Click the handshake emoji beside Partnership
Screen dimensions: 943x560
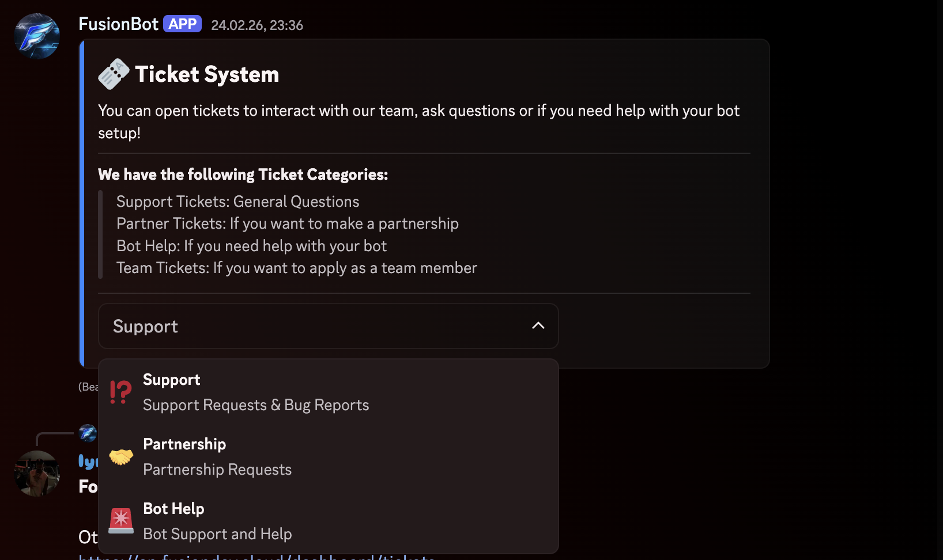pyautogui.click(x=120, y=456)
